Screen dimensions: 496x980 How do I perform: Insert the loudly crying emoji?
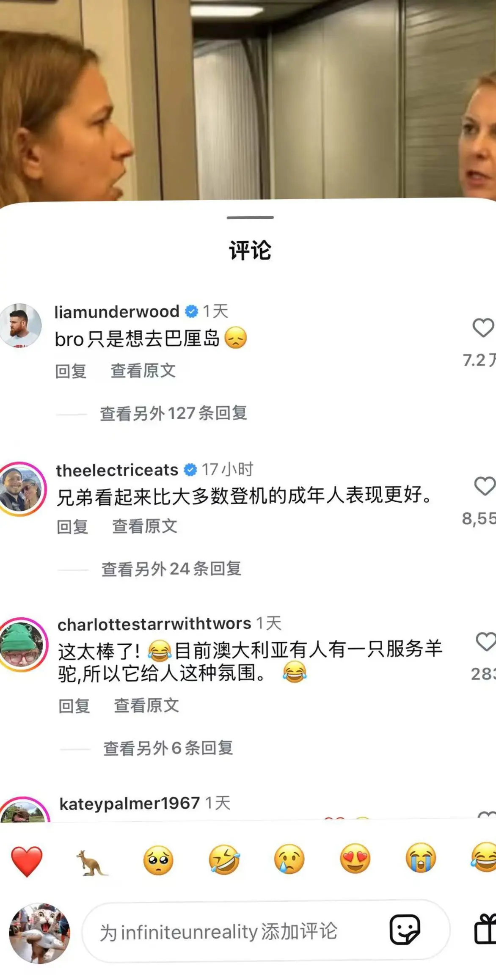(x=421, y=859)
